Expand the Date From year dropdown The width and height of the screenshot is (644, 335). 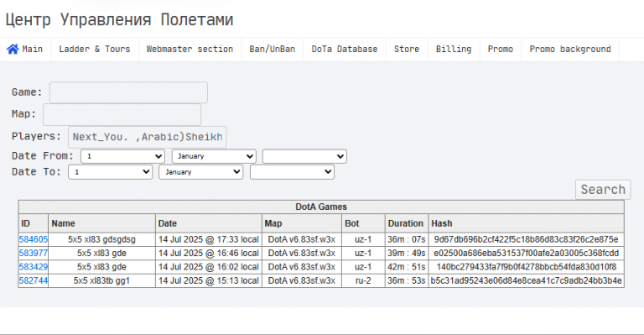[304, 156]
